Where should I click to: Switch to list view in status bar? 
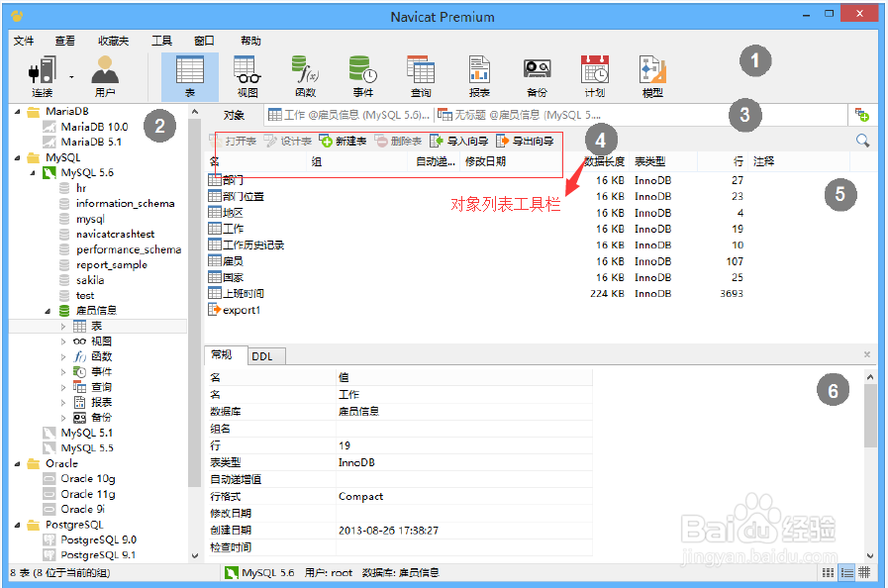tap(846, 572)
